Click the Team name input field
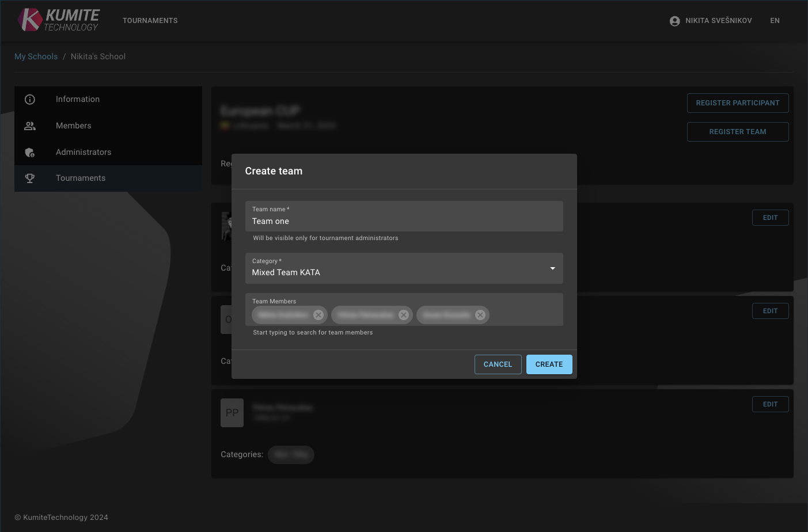 click(404, 221)
